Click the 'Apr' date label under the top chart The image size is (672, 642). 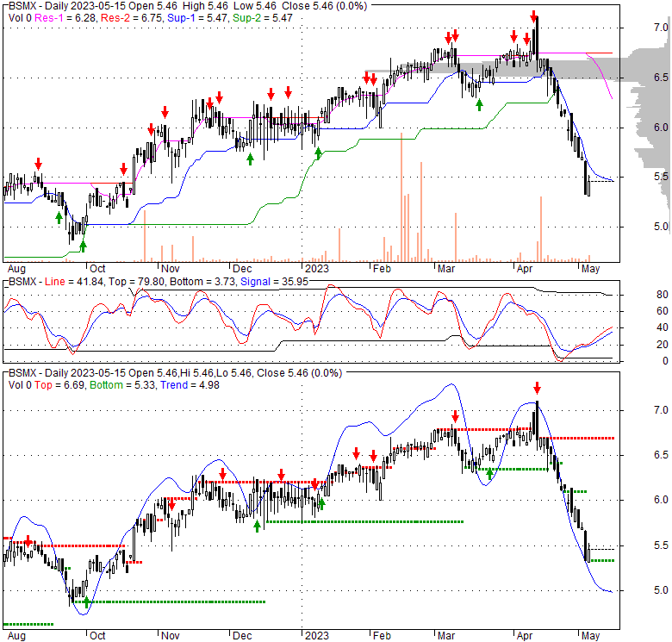[x=525, y=269]
